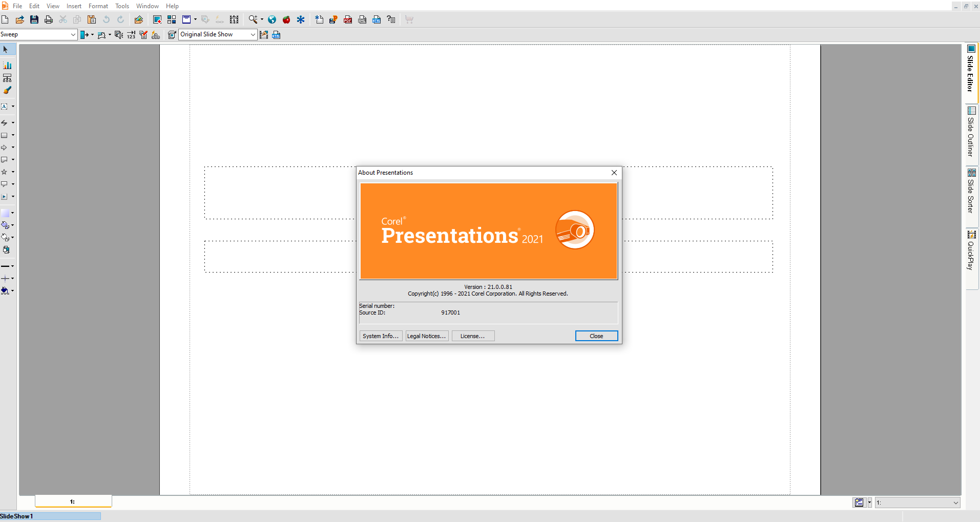
Task: Open the Clipart picture icon
Action: coord(138,19)
